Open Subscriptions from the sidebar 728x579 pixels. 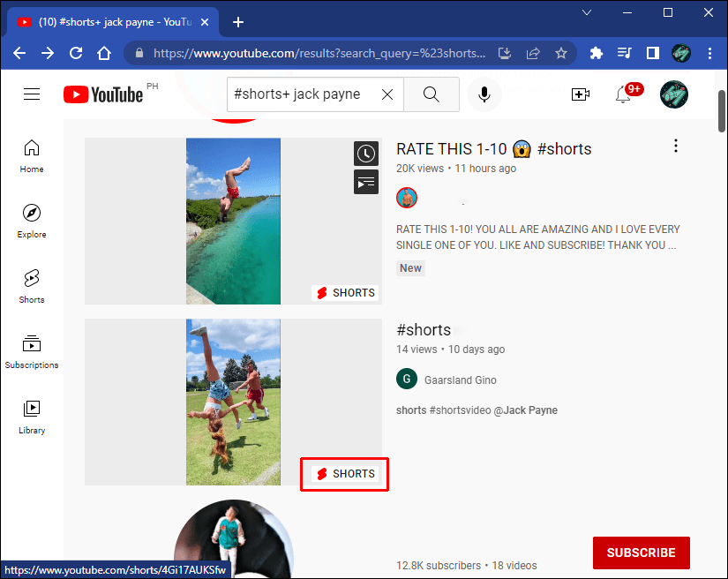point(31,351)
